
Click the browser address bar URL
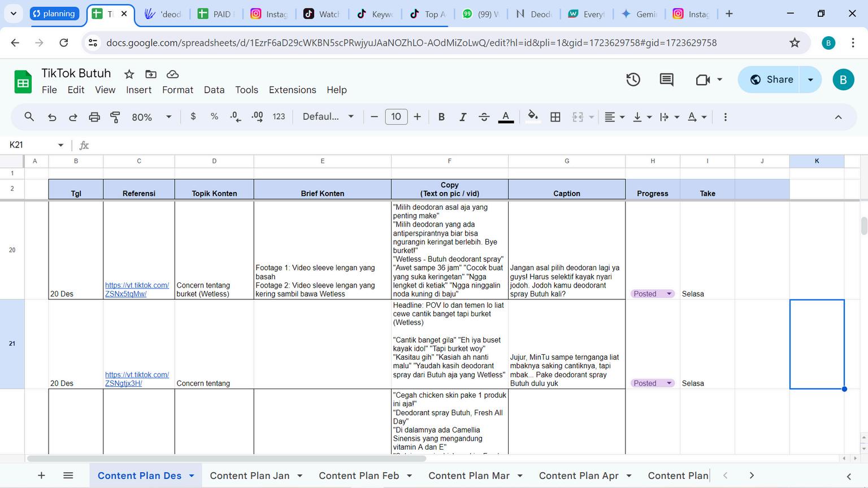pos(411,43)
